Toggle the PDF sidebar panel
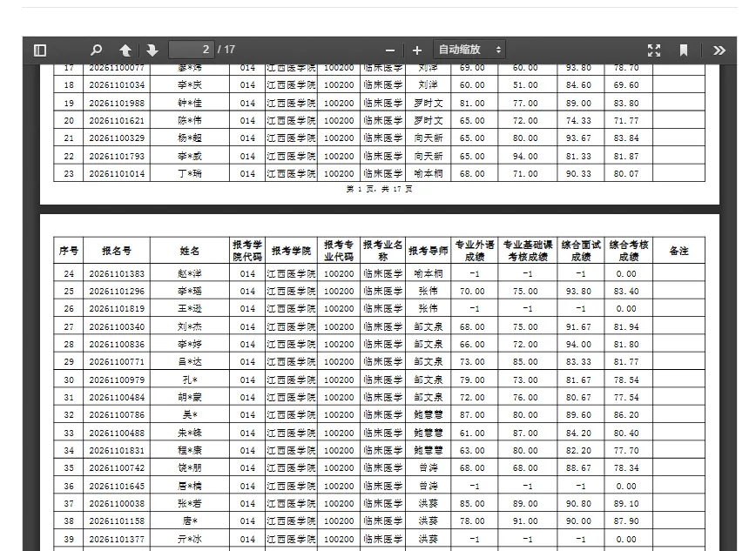This screenshot has height=551, width=756. [40, 50]
